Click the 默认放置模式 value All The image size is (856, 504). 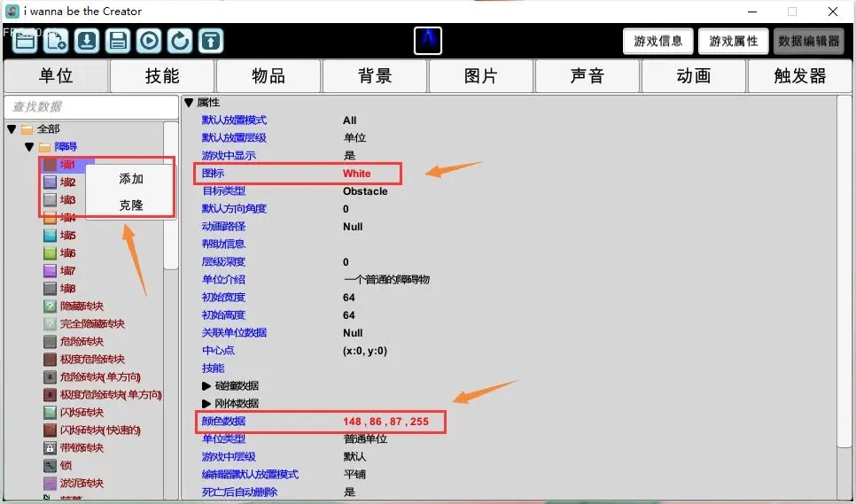[x=349, y=120]
